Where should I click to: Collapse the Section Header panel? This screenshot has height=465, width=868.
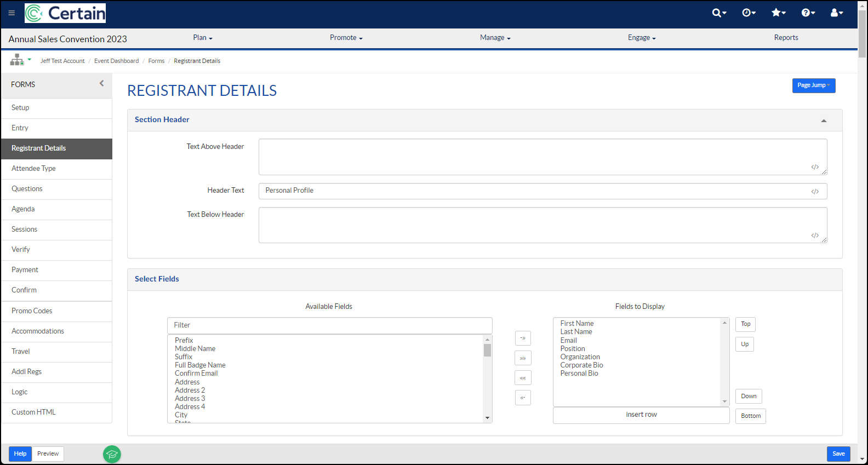(824, 120)
